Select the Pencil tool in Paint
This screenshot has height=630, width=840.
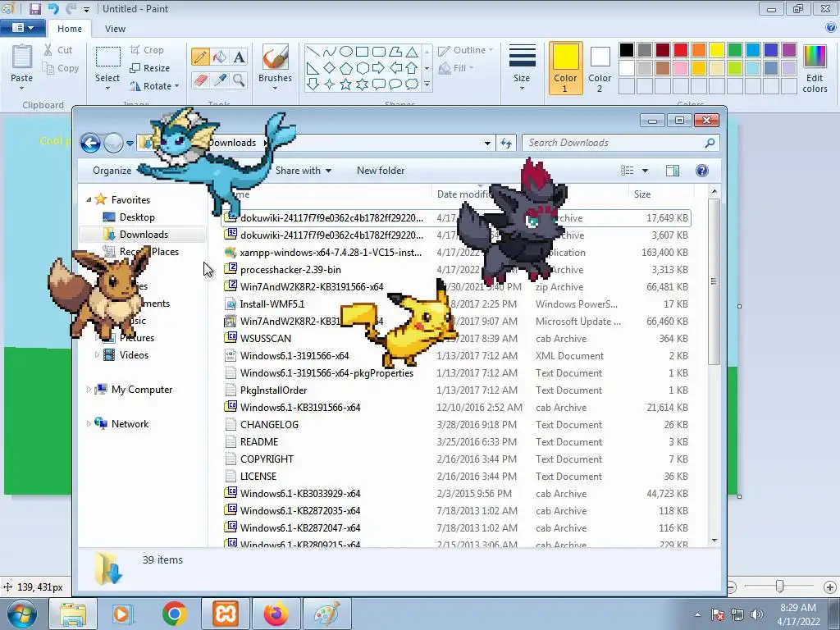200,57
